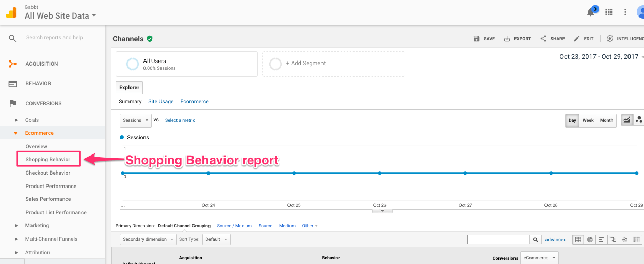Select the pivot table view icon

(637, 240)
